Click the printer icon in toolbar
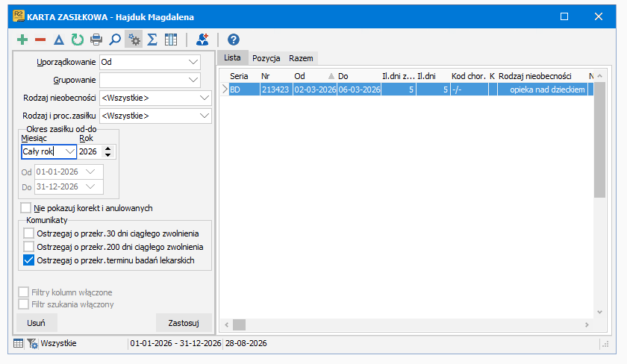The width and height of the screenshot is (627, 364). (96, 40)
